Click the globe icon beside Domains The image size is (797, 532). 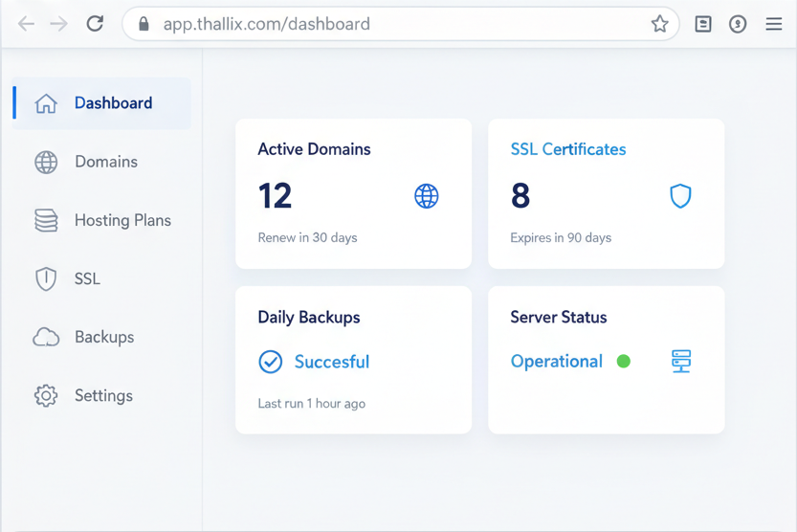coord(46,162)
